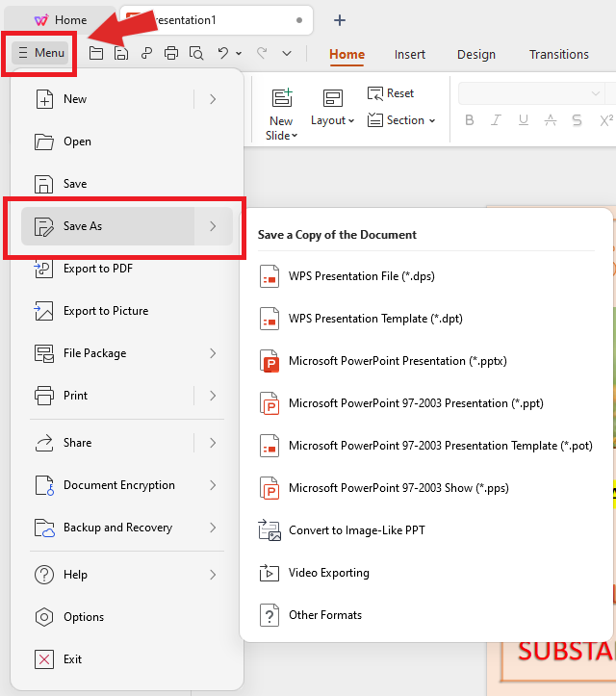Viewport: 616px width, 696px height.
Task: Toggle the emphasis mark text icon
Action: click(551, 120)
